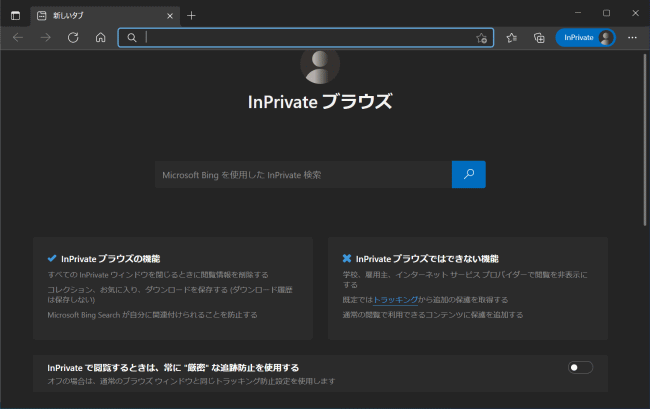
Task: Click the InPrivate ブラウズの機能 heading
Action: [110, 259]
